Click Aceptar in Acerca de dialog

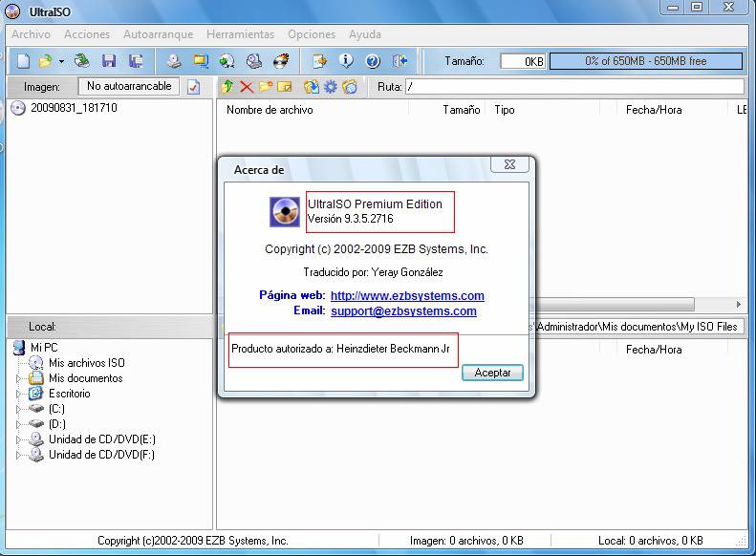pos(492,373)
